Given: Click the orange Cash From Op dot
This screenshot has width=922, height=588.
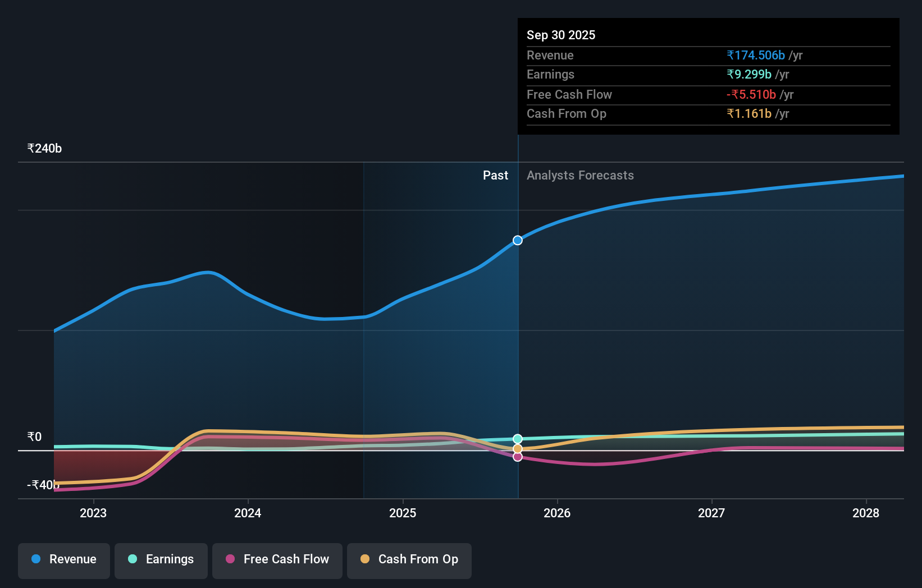Looking at the screenshot, I should click(365, 559).
